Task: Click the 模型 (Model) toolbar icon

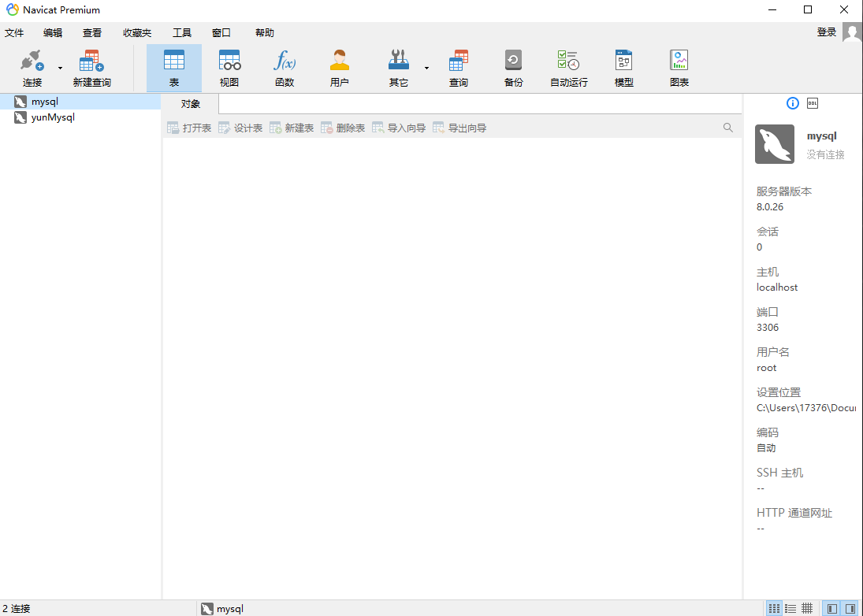Action: click(623, 68)
